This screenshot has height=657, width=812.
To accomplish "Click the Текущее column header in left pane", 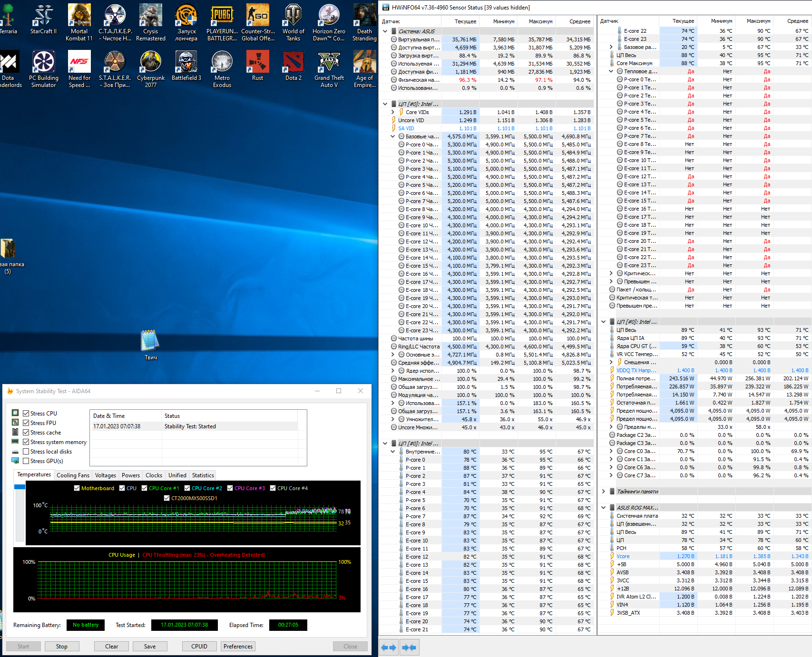I will (460, 21).
